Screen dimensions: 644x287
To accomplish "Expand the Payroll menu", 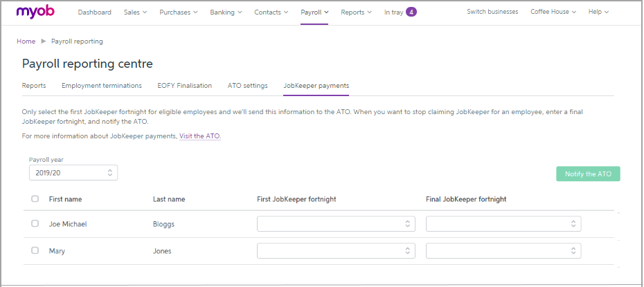I will (314, 12).
